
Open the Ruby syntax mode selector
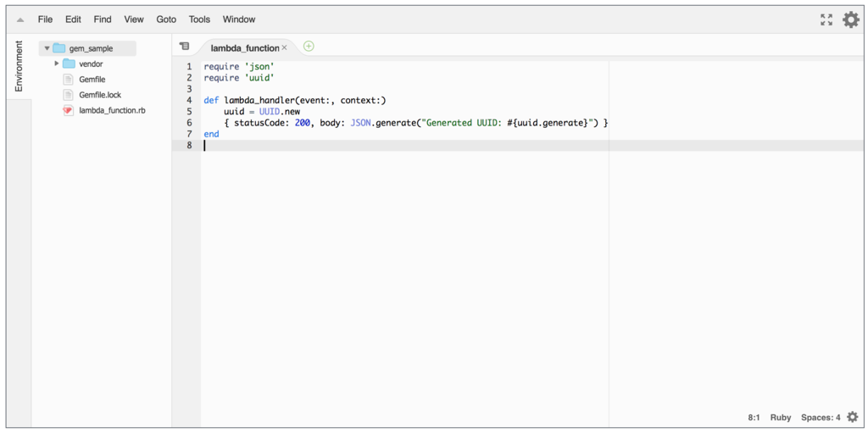point(781,418)
